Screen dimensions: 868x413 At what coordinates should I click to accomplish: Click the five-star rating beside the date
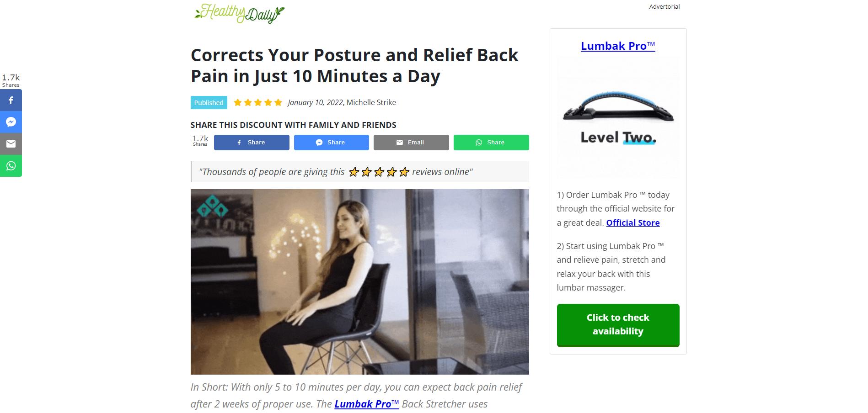pos(258,102)
